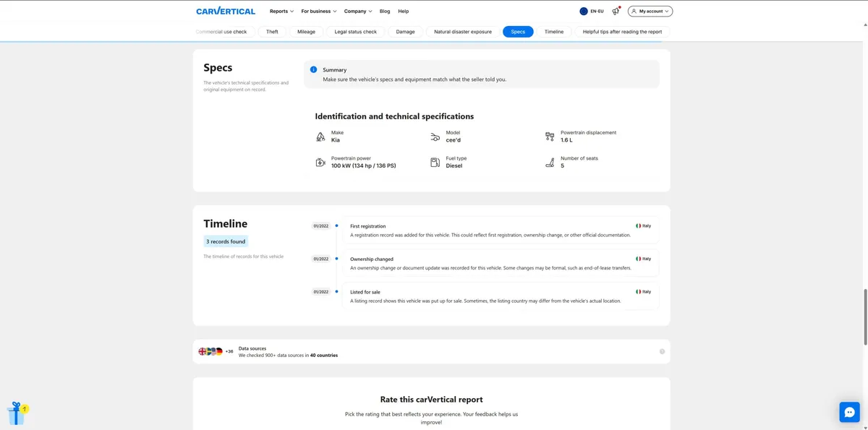Switch to the Timeline tab

click(x=554, y=32)
